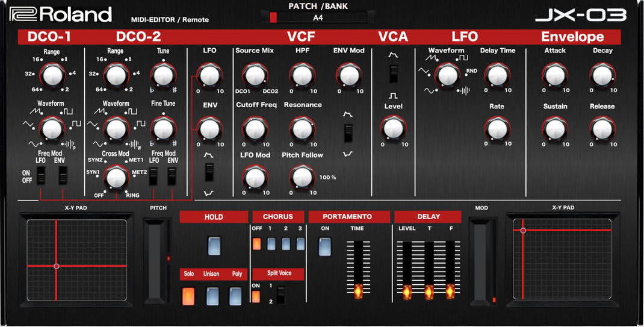Click the VCA Level knob
Viewport: 644px width, 327px height.
(x=394, y=129)
